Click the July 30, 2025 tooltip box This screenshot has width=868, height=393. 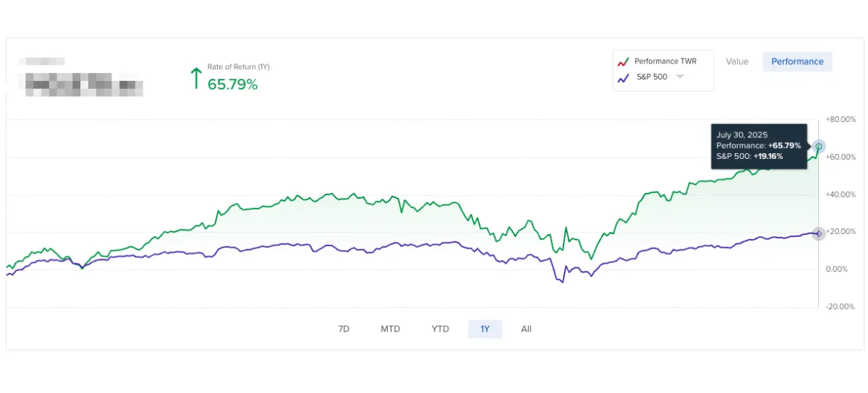(x=759, y=147)
